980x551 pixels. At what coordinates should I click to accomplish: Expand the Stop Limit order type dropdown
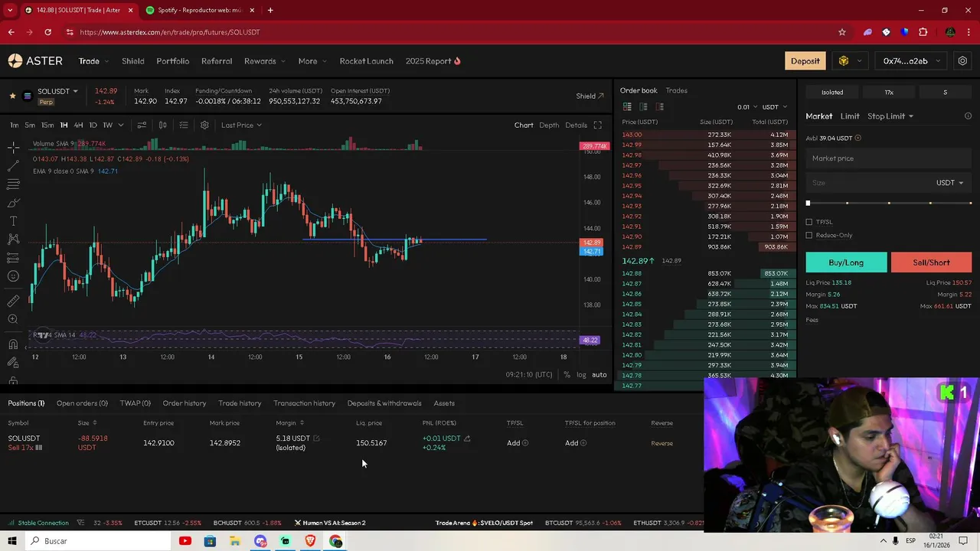click(x=890, y=116)
